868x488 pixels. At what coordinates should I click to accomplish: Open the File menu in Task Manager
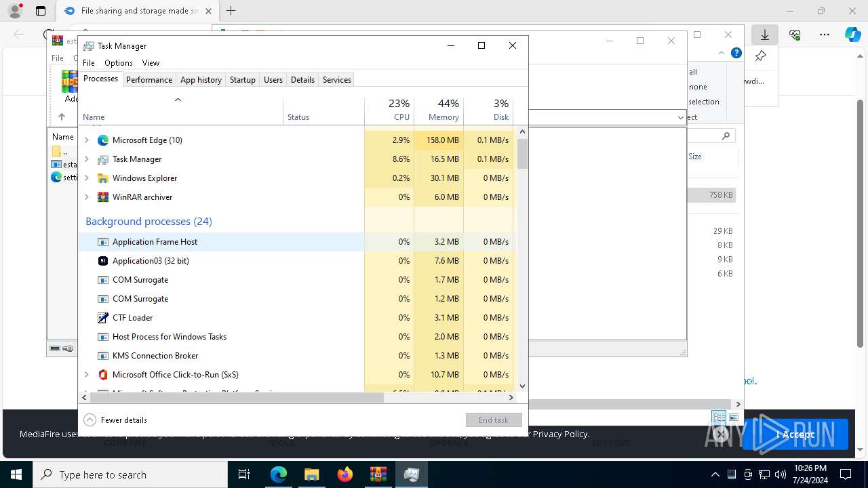click(x=89, y=62)
